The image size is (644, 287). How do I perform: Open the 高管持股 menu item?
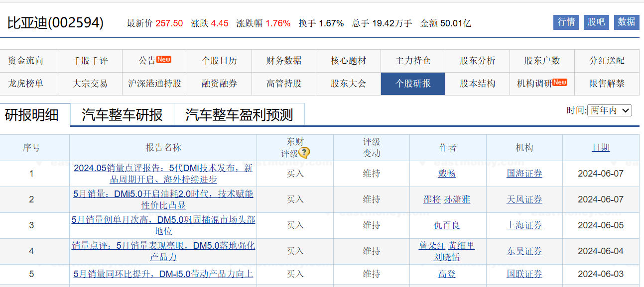pos(284,84)
